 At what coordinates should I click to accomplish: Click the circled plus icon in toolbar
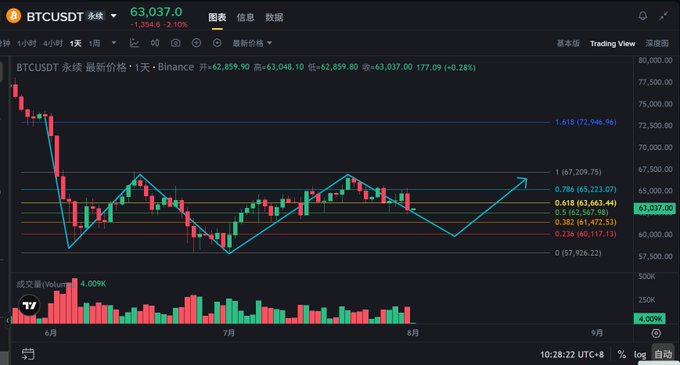click(196, 43)
